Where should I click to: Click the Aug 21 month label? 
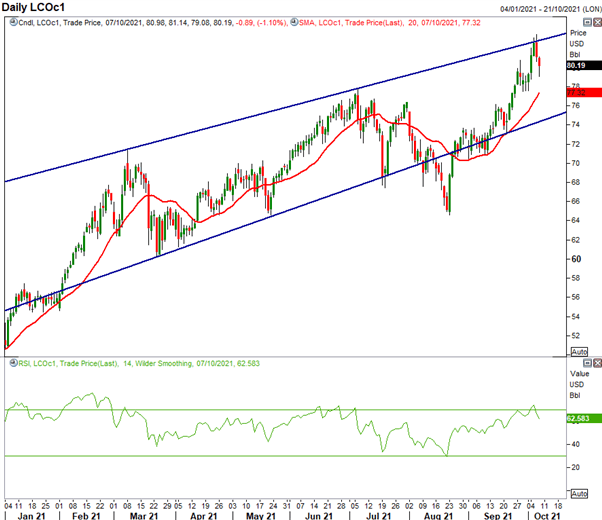click(x=438, y=516)
